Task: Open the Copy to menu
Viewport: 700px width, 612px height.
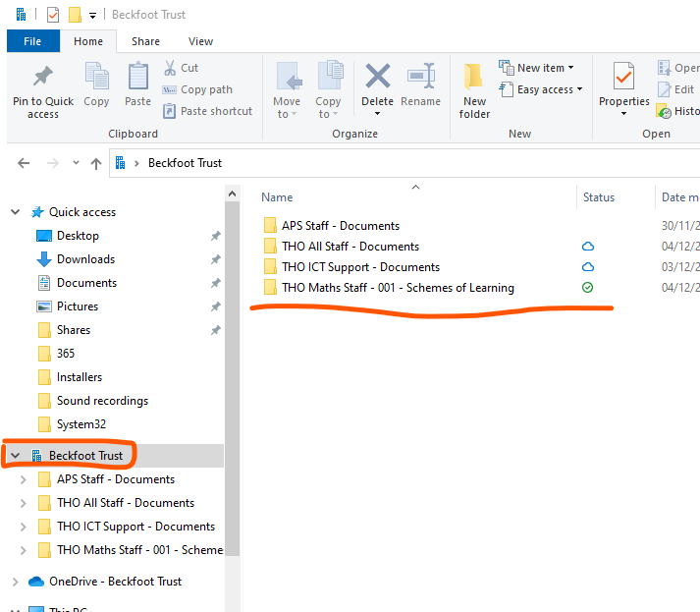Action: click(x=328, y=90)
